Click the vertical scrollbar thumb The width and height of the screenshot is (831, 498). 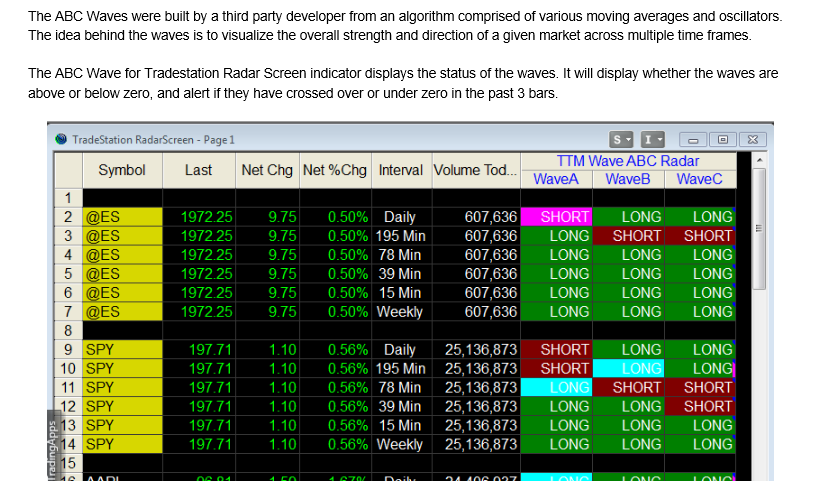point(759,229)
